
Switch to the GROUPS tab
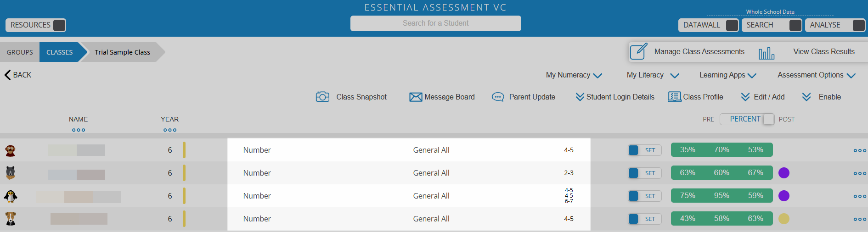(20, 52)
